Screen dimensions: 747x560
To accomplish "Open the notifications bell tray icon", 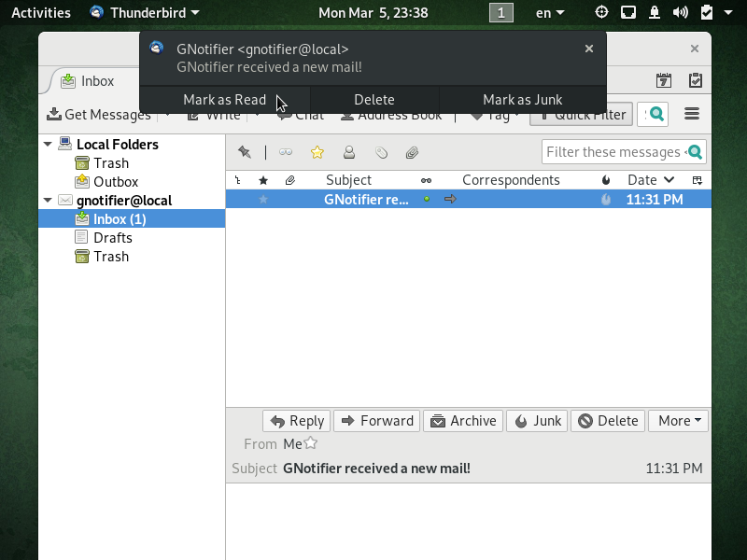I will [x=655, y=12].
